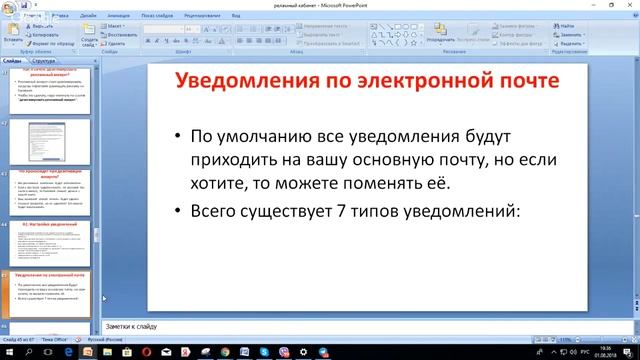Viewport: 640px width, 360px height.
Task: Click the Заметки к слайду notes field
Action: tap(367, 327)
